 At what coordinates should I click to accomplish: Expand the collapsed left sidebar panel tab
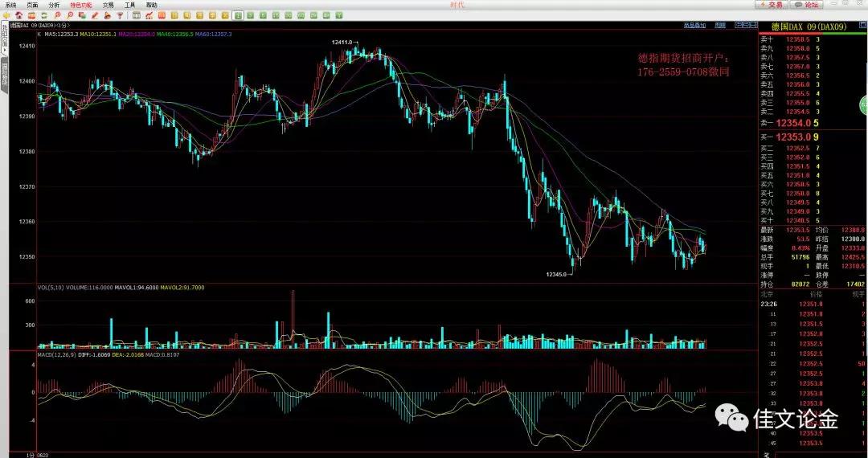click(4, 39)
